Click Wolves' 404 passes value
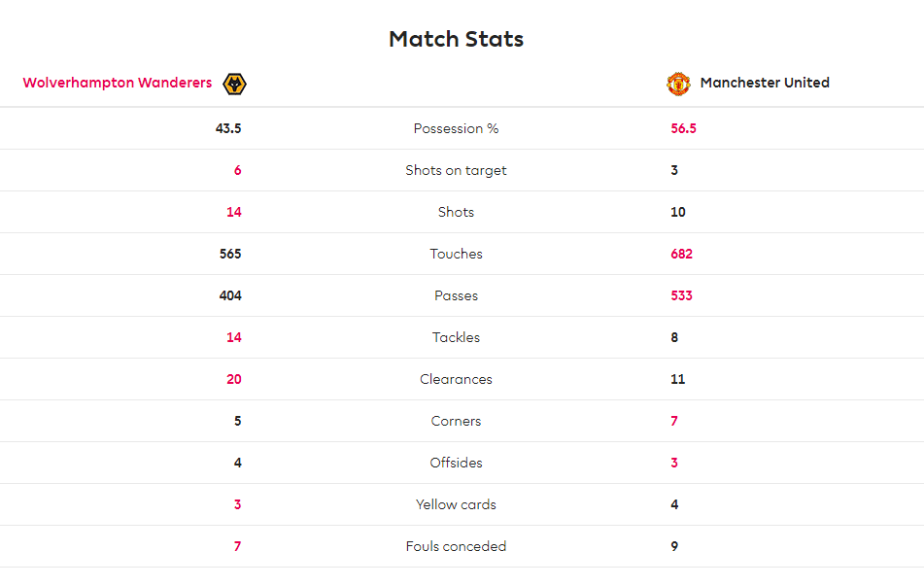This screenshot has height=586, width=924. click(230, 295)
